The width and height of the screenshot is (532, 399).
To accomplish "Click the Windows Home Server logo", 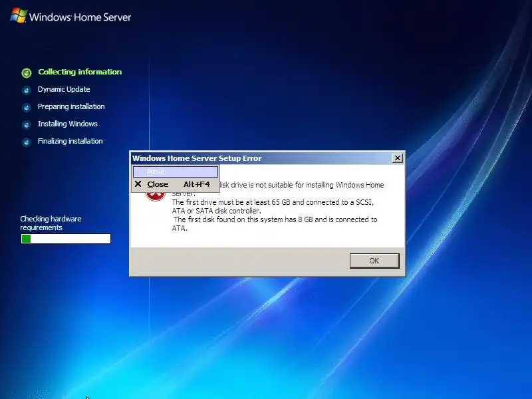I will 18,15.
